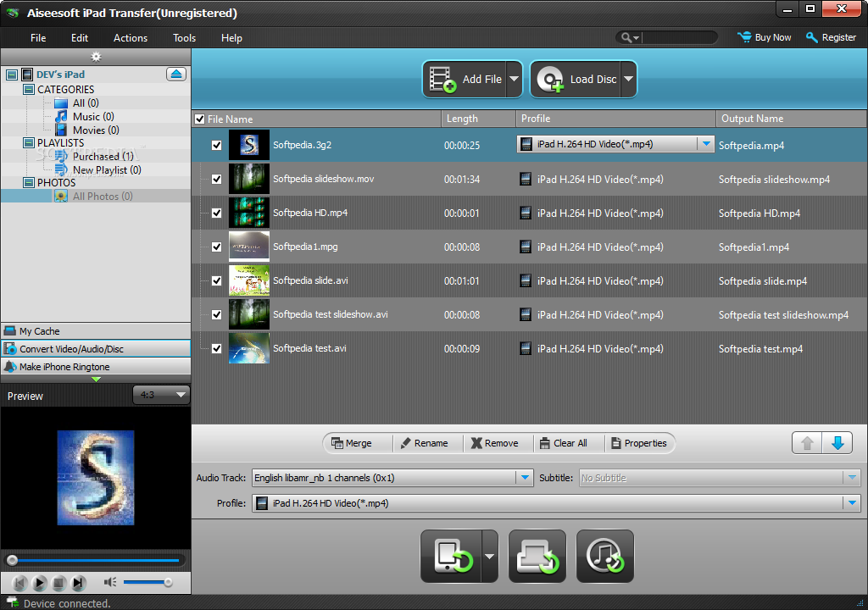Uncheck the Softpedia.3g2 checkbox
868x610 pixels.
216,145
